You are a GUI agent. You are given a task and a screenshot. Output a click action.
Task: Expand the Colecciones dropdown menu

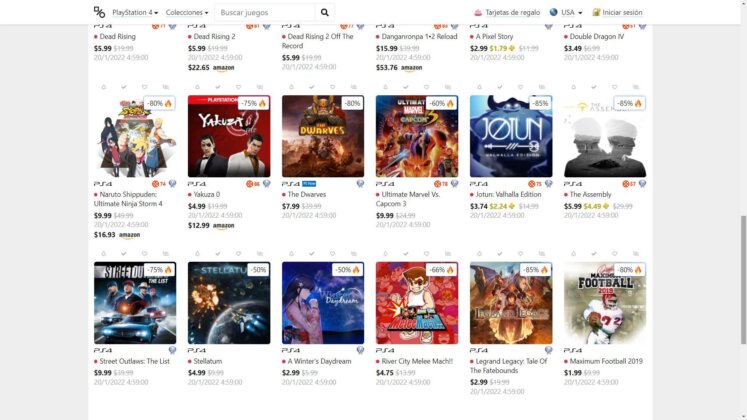[187, 12]
